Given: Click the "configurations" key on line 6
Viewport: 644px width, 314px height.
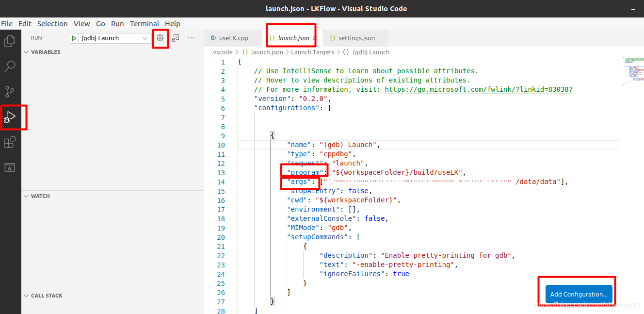Looking at the screenshot, I should click(286, 108).
